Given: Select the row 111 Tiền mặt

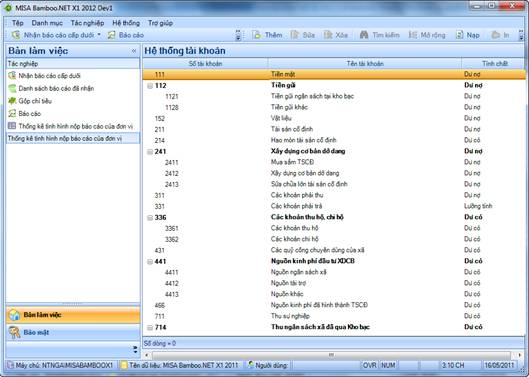Looking at the screenshot, I should 334,74.
